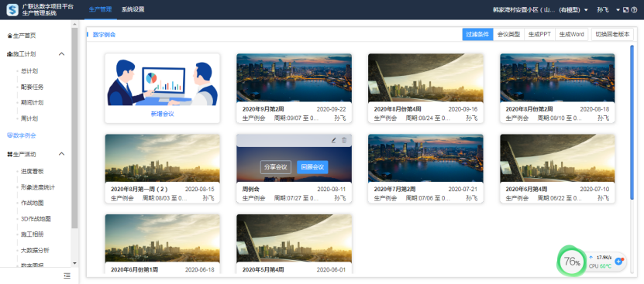644x284 pixels.
Task: Click the fullscreen icon in top bar
Action: [626, 10]
